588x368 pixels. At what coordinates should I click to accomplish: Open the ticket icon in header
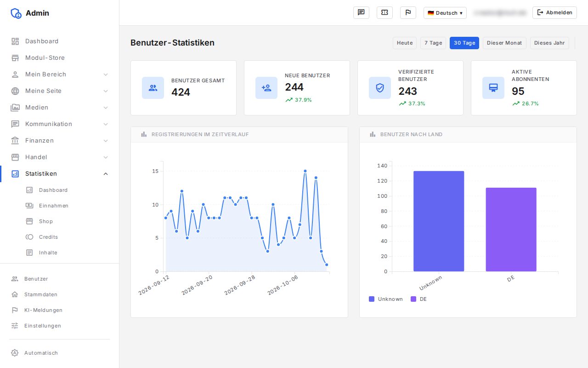point(384,13)
